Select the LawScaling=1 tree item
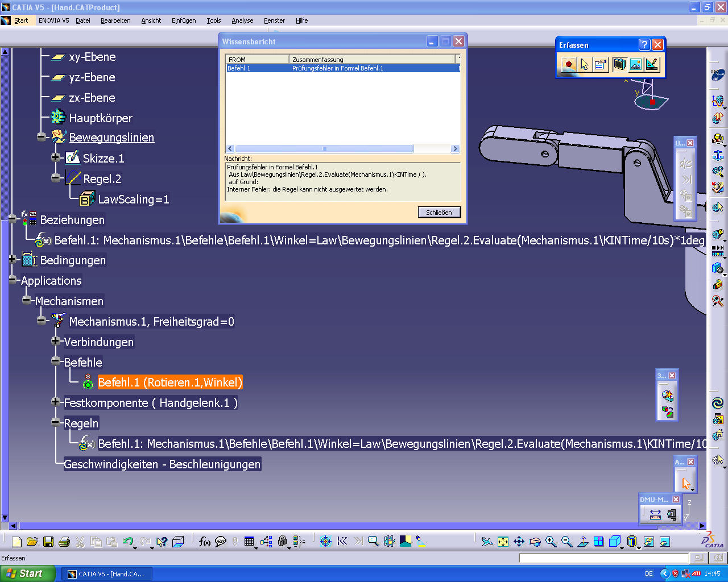The image size is (728, 582). point(134,199)
